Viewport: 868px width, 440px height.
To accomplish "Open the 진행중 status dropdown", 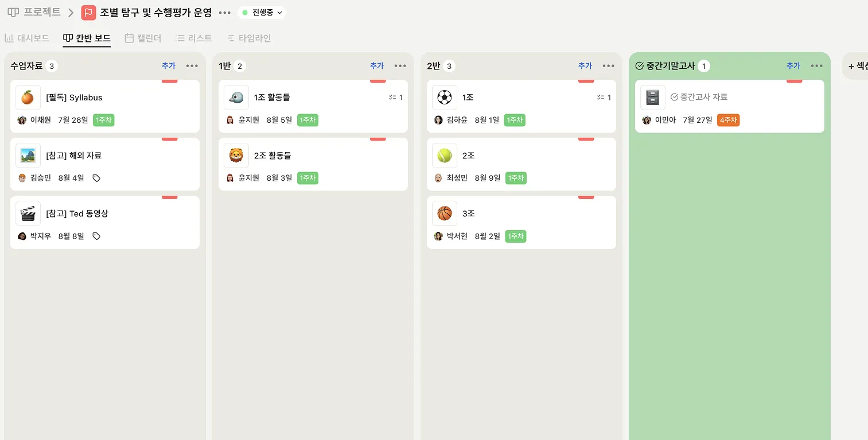I will 262,13.
